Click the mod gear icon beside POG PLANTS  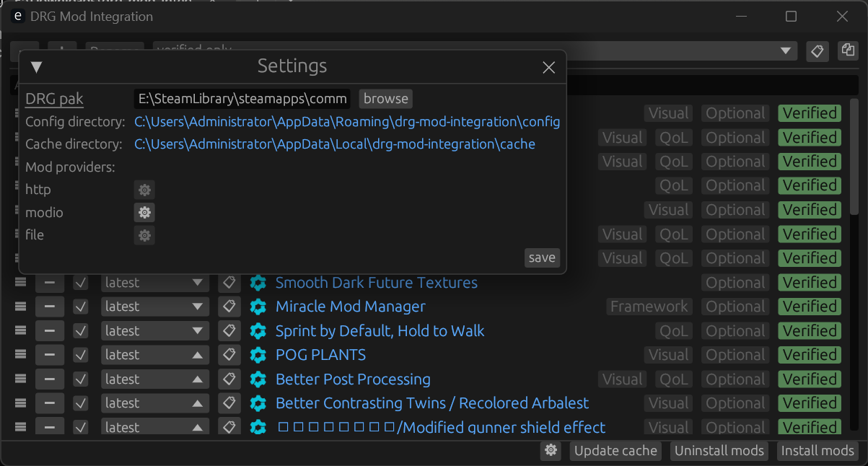click(x=258, y=355)
